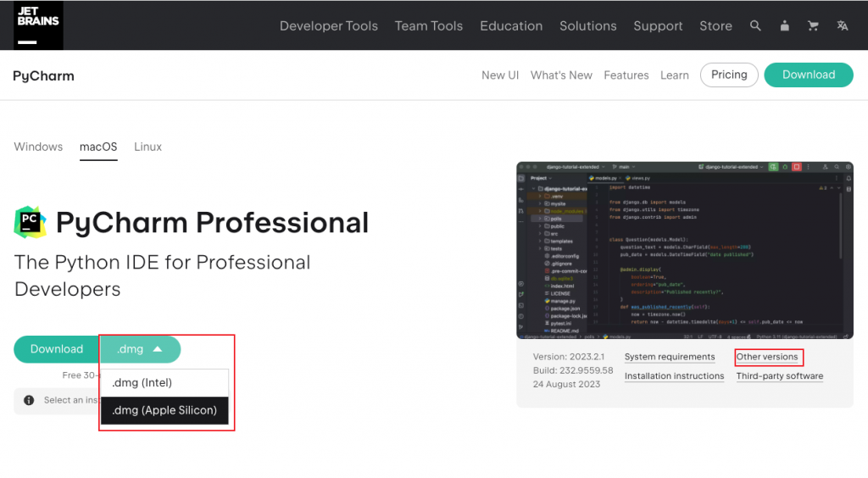Click the 24 August 2023 date
Image resolution: width=868 pixels, height=478 pixels.
[566, 384]
